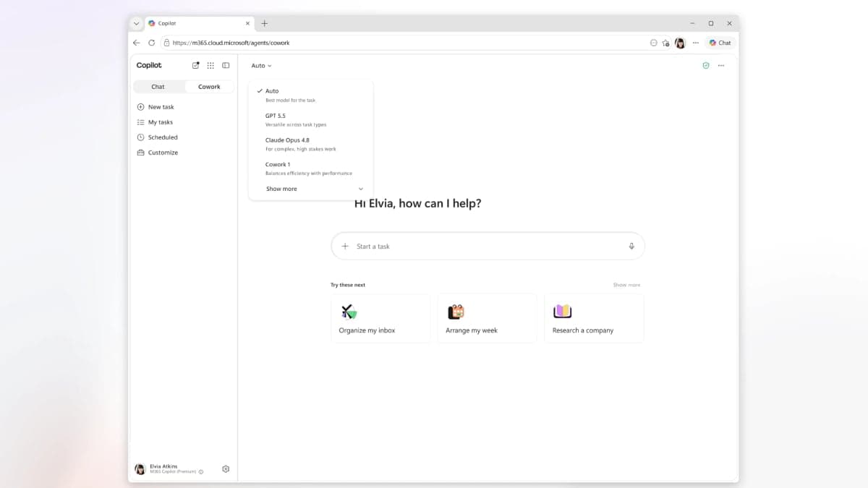Click the plus icon in task box
Image resolution: width=868 pixels, height=488 pixels.
tap(345, 246)
